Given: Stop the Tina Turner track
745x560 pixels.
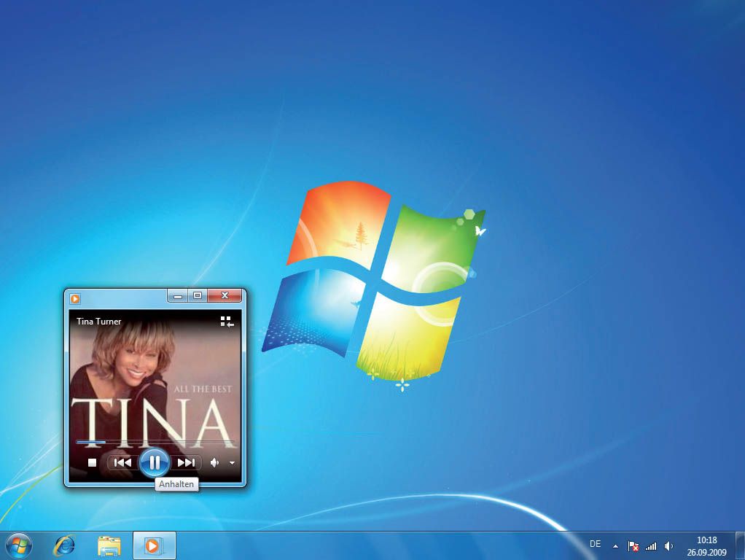Looking at the screenshot, I should tap(92, 462).
